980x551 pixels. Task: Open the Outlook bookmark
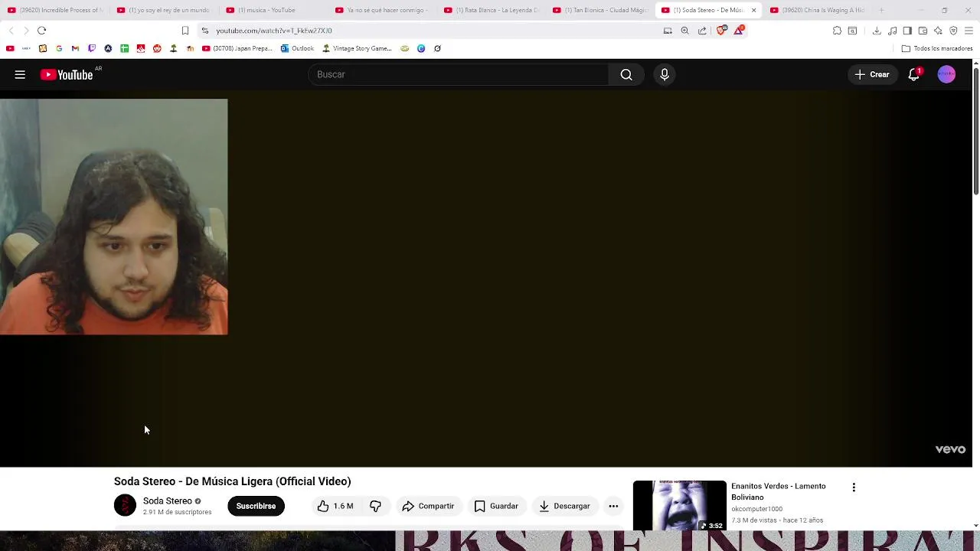point(297,48)
